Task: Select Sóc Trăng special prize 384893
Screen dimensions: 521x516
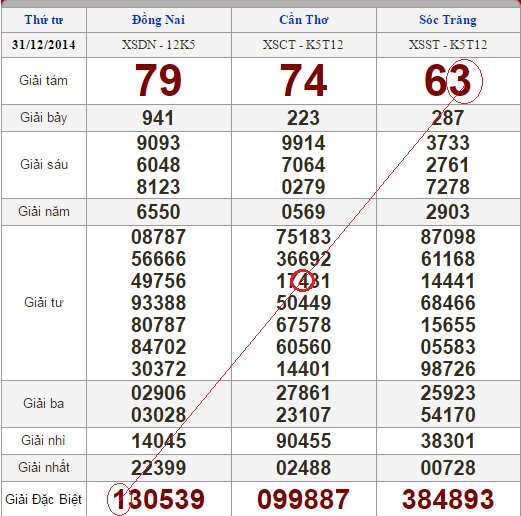Action: coord(448,499)
